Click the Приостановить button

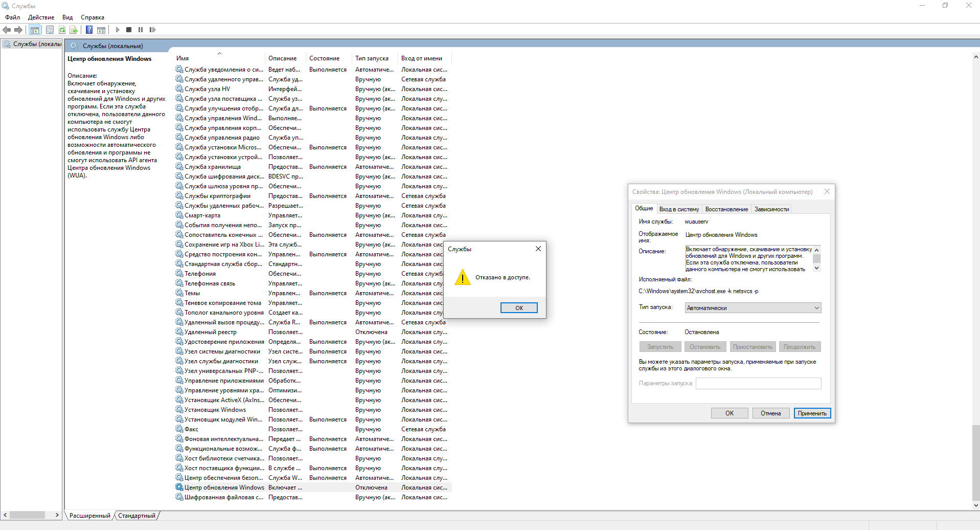[x=753, y=347]
